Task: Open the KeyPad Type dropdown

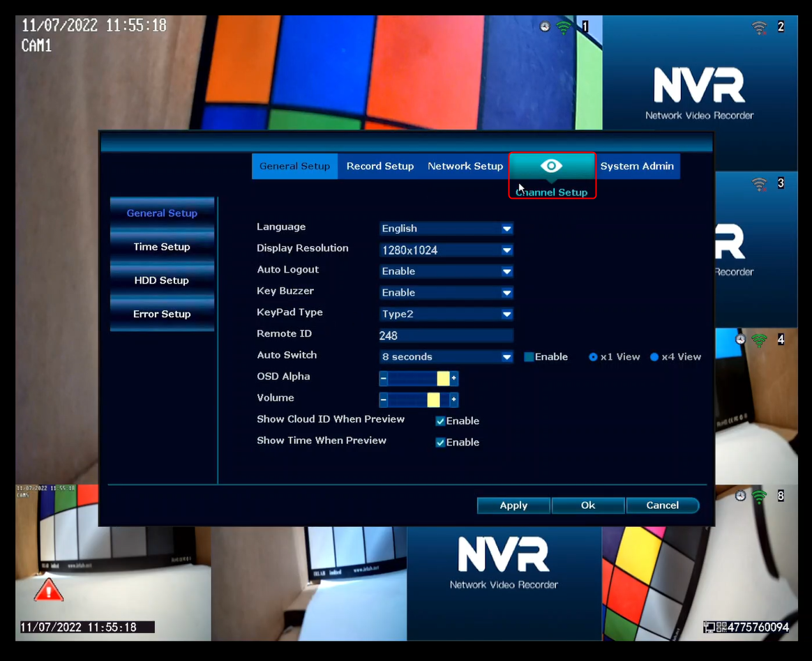Action: click(446, 314)
